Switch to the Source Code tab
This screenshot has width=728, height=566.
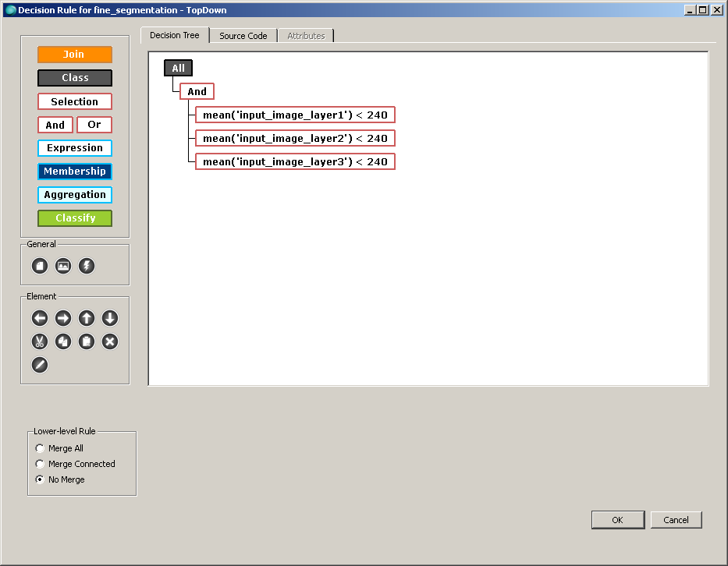tap(243, 35)
